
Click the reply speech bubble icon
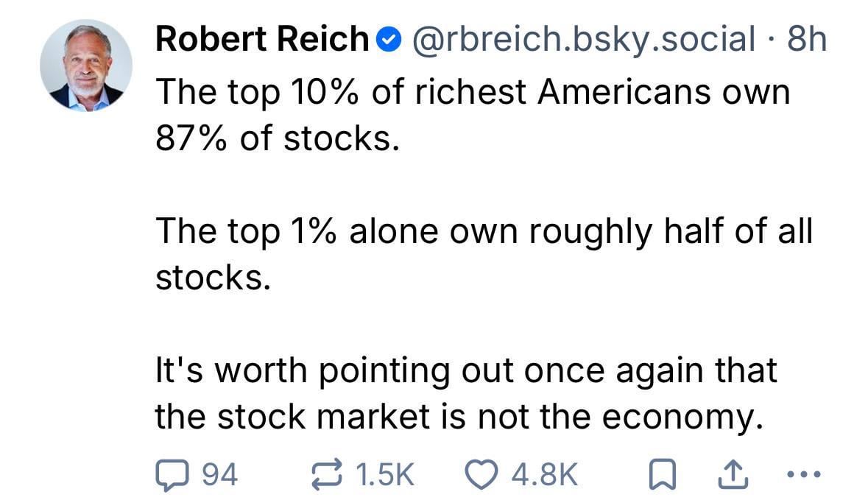[172, 475]
